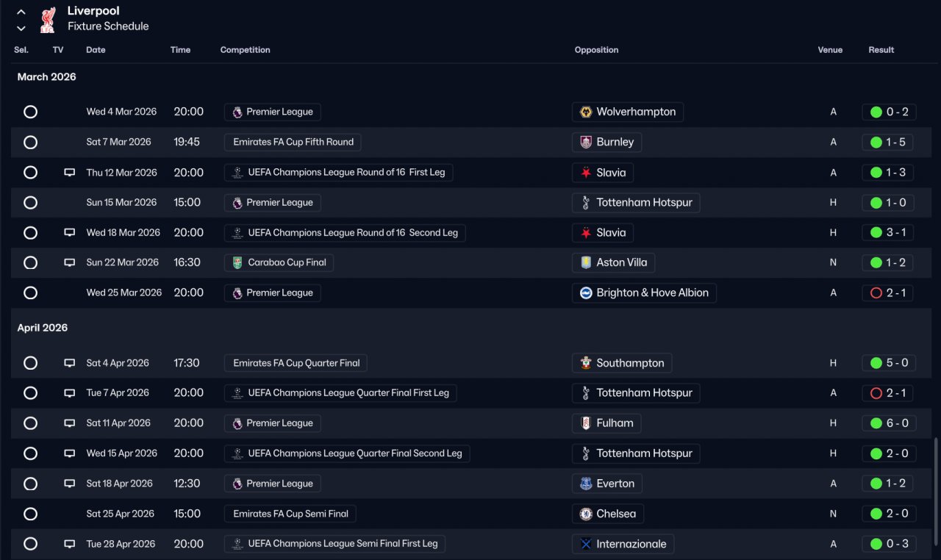Sort by the Competition column header

pyautogui.click(x=246, y=50)
